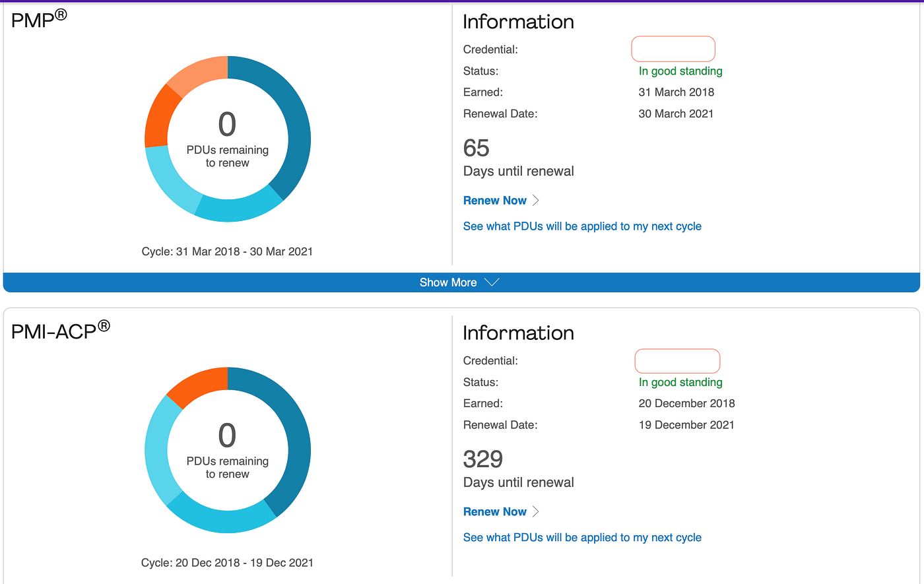The image size is (924, 584).
Task: Click the PMI-ACP card title
Action: (61, 330)
